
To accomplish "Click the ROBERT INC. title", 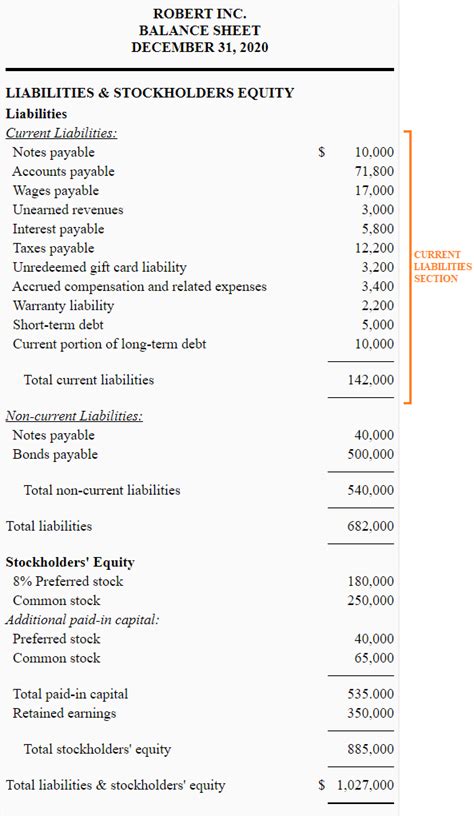I will pyautogui.click(x=199, y=13).
